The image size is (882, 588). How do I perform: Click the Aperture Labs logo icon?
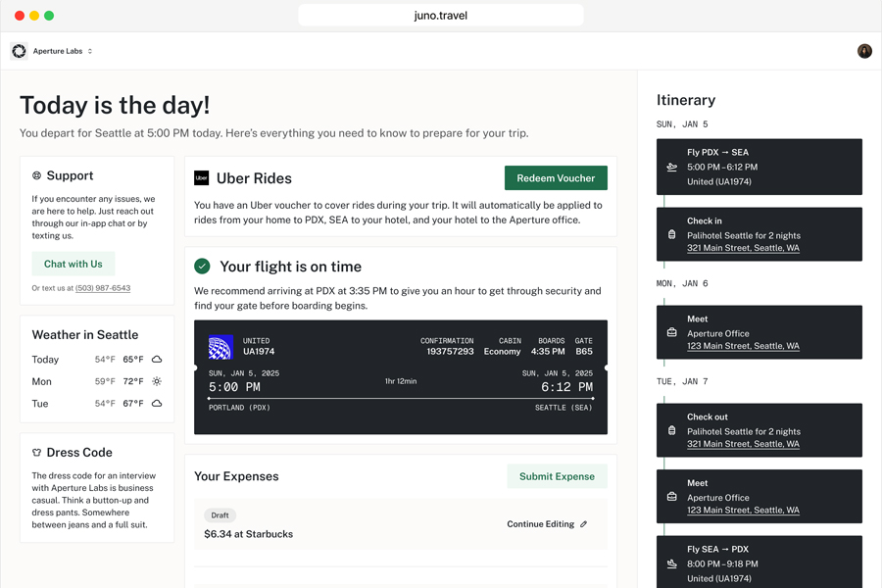pyautogui.click(x=19, y=51)
